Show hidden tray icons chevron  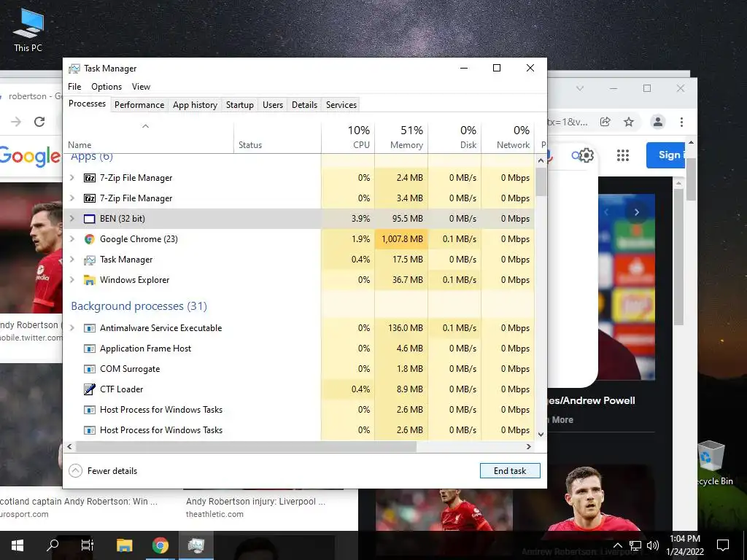pyautogui.click(x=617, y=545)
